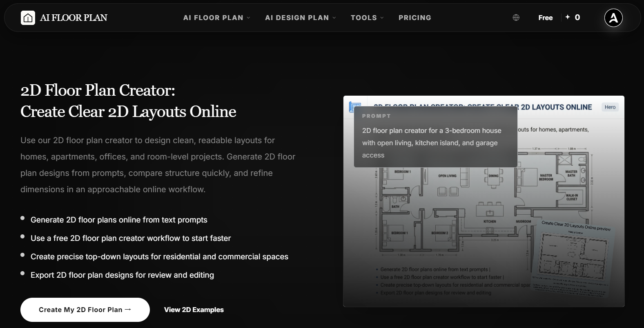Screen dimensions: 644x328
Task: Click the WALK-IN CLOSET label in floor plan
Action: 572,197
